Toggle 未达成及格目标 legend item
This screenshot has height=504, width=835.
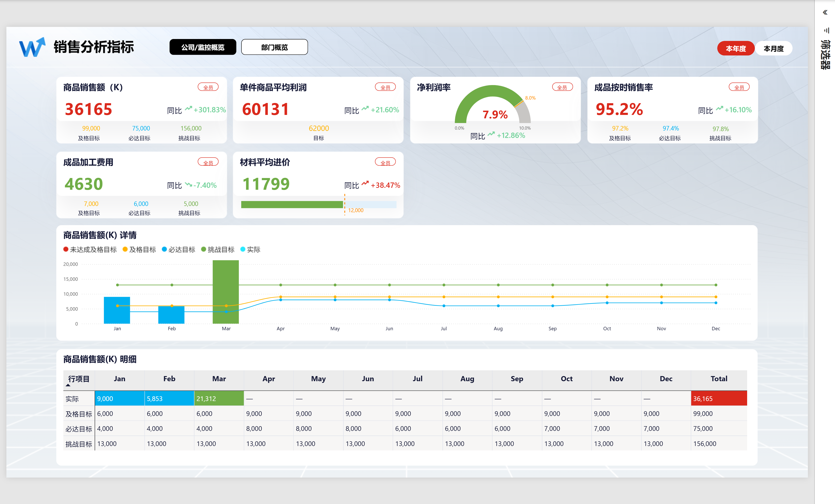pos(90,250)
